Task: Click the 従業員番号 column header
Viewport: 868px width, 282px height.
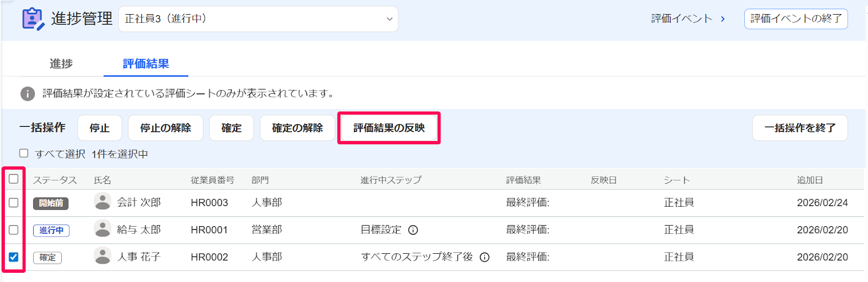Action: click(213, 180)
